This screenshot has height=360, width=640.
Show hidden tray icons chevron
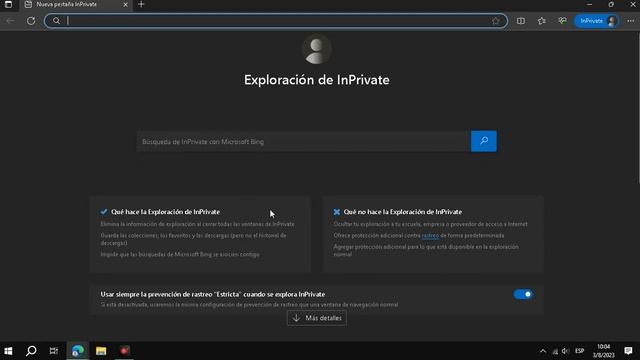(x=543, y=351)
